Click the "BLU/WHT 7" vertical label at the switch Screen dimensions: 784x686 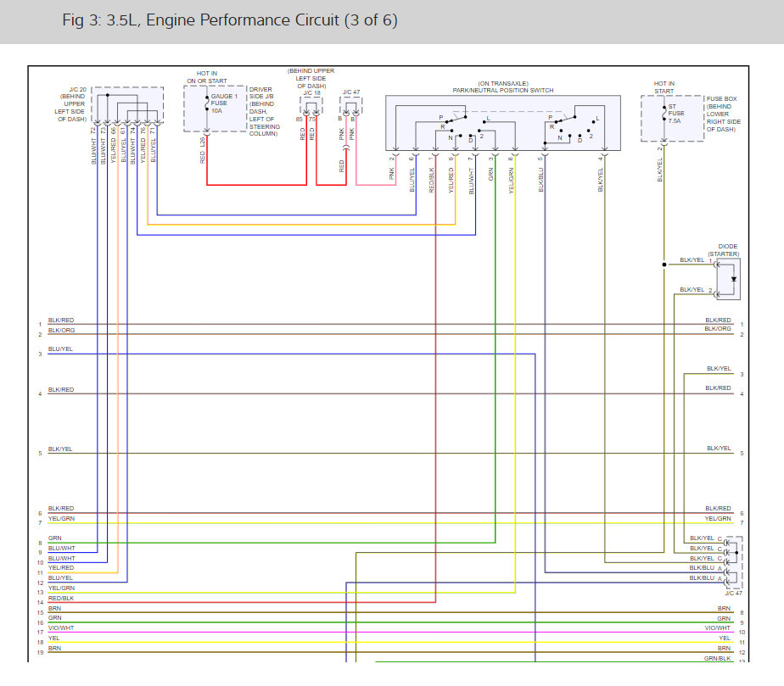[x=471, y=176]
